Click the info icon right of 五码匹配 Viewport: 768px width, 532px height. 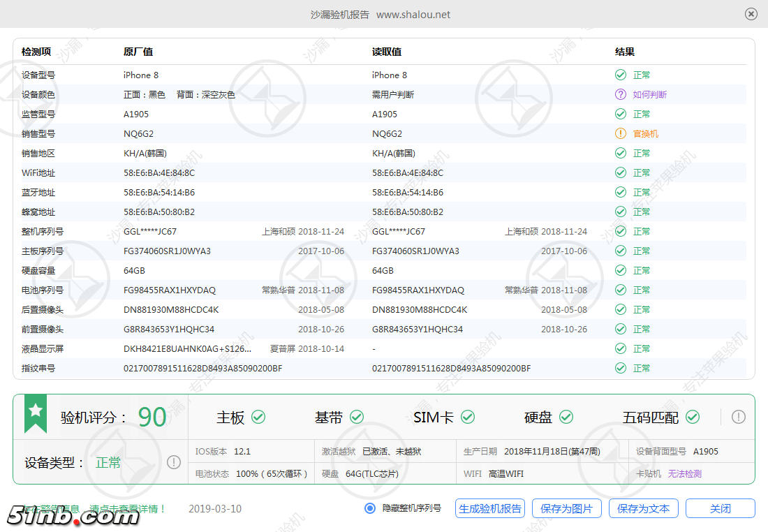tap(738, 417)
